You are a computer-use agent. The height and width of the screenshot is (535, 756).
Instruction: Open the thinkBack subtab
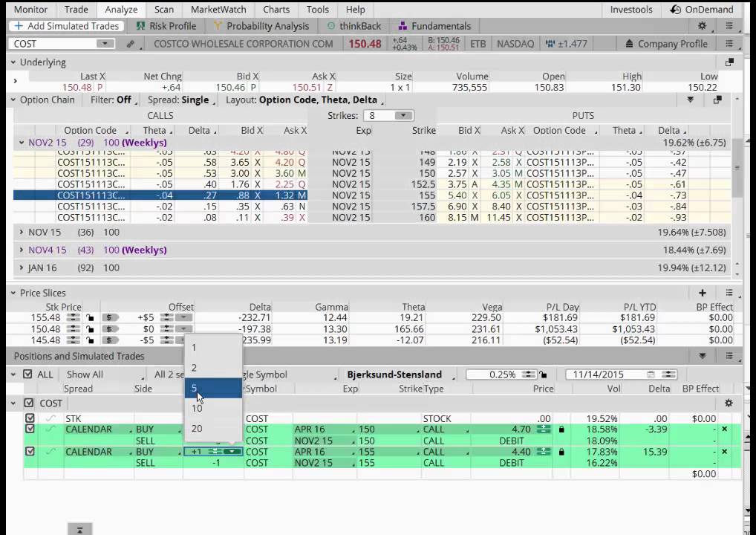click(x=354, y=26)
